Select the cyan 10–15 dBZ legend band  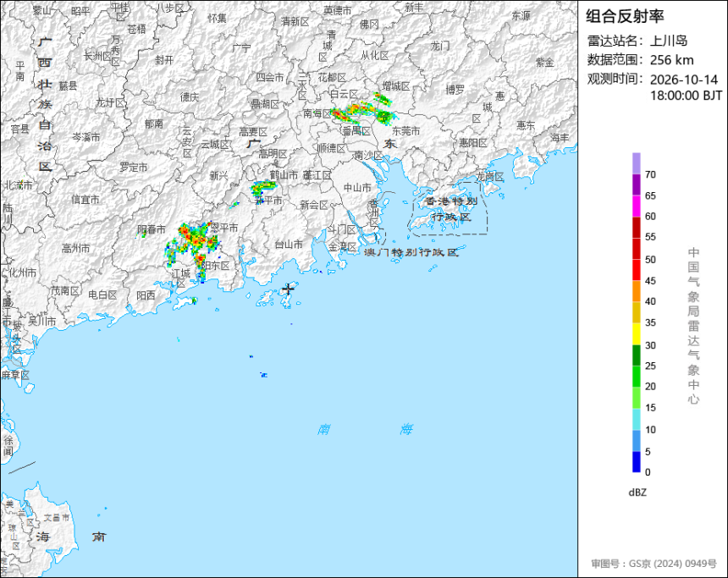(636, 419)
